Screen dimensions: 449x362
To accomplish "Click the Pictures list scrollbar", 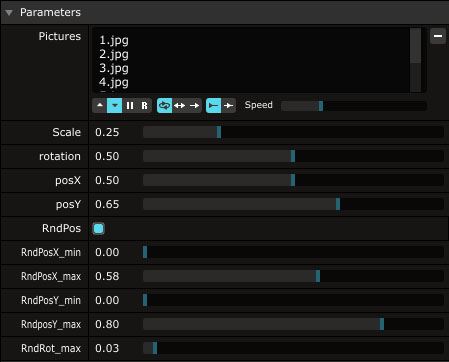I will [x=416, y=60].
